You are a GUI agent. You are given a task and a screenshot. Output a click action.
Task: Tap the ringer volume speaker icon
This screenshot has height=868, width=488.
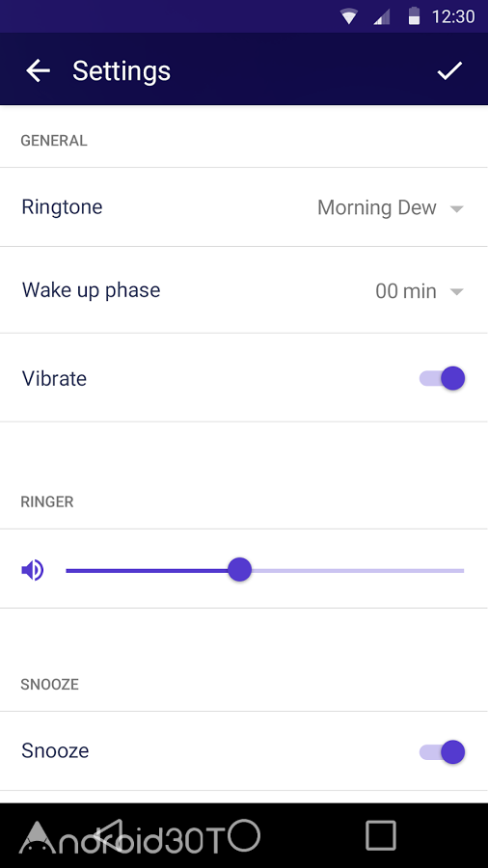[33, 570]
